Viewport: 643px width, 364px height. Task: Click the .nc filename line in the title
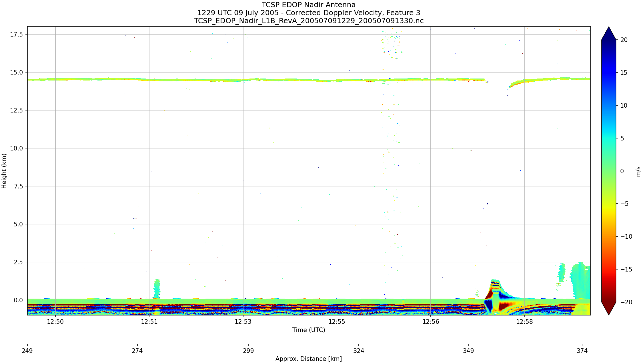point(309,21)
